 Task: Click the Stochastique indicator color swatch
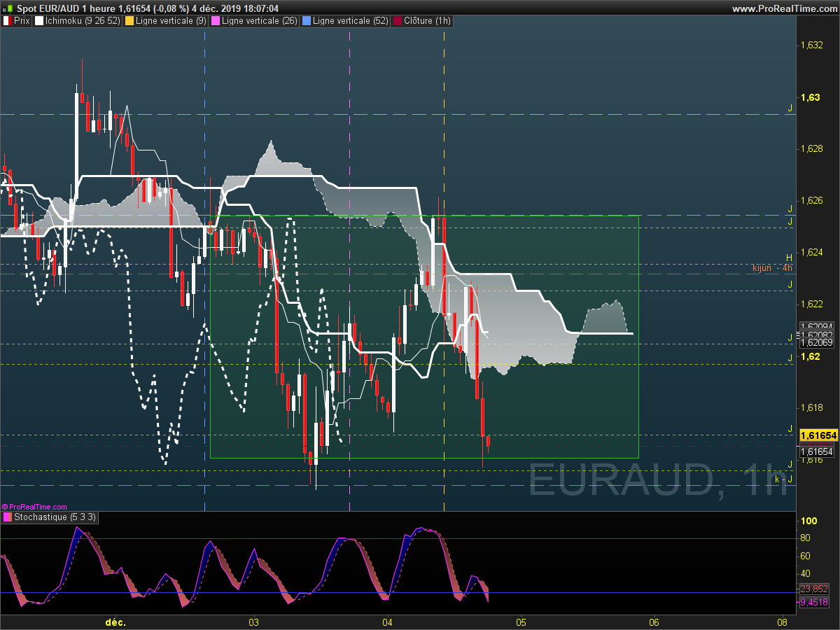click(8, 517)
